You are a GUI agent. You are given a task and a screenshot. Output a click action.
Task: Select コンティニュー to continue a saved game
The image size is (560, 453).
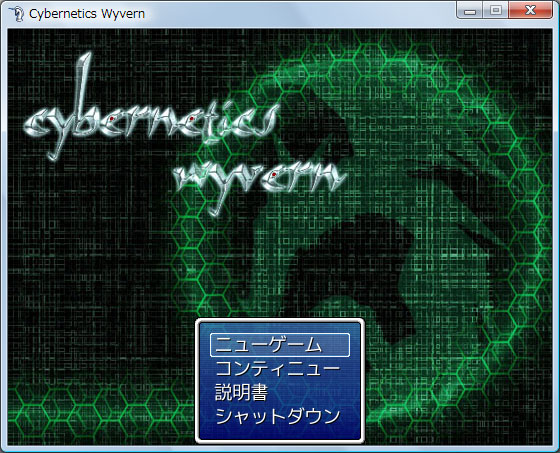click(278, 369)
